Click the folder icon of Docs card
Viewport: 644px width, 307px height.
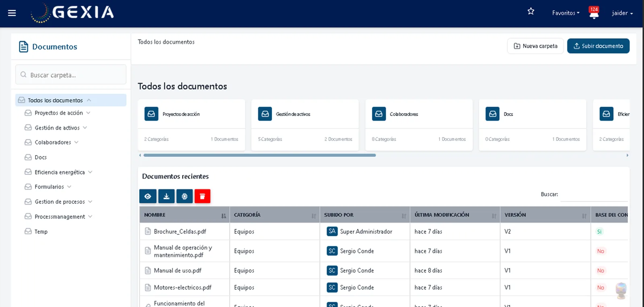point(493,114)
